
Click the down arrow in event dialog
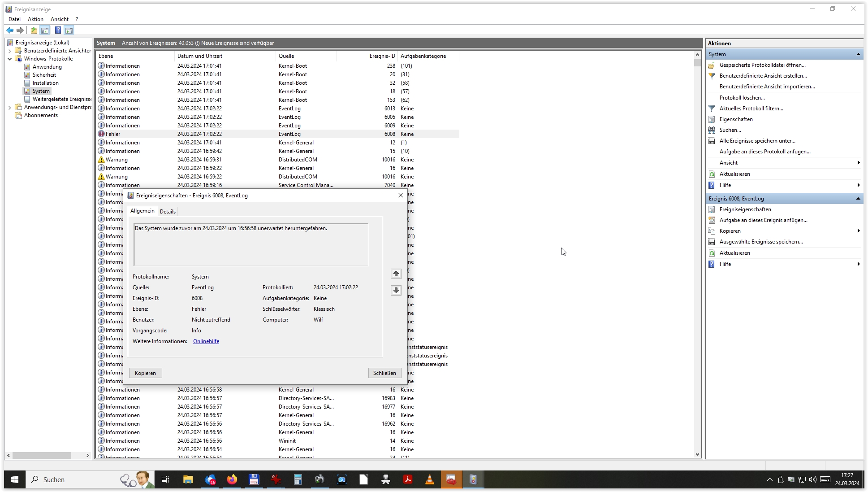coord(396,290)
